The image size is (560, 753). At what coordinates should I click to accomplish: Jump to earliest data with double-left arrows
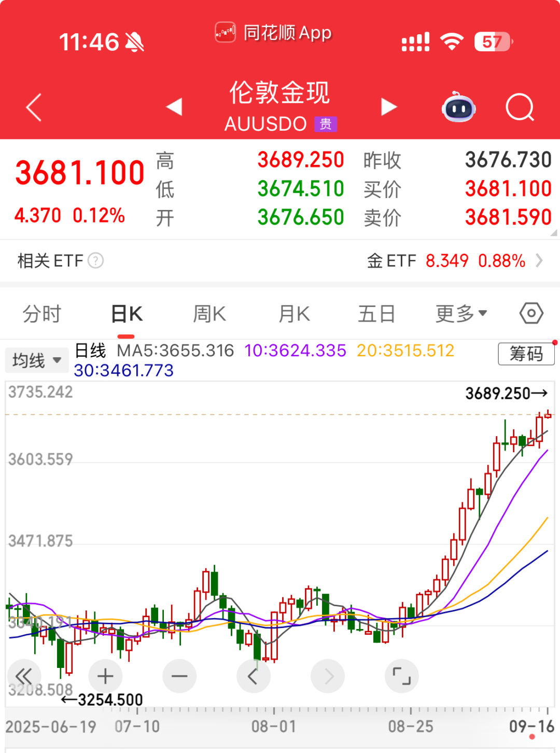pyautogui.click(x=24, y=676)
